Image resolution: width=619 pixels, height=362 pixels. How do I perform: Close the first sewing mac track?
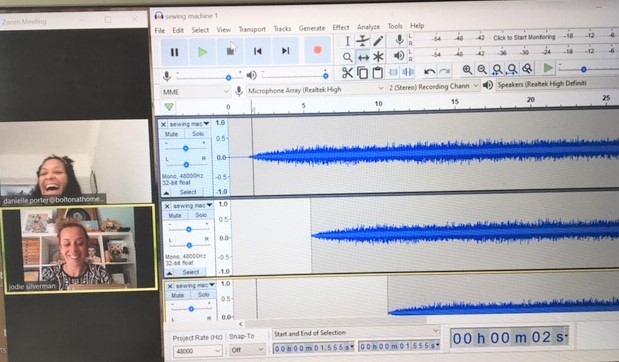(x=163, y=124)
